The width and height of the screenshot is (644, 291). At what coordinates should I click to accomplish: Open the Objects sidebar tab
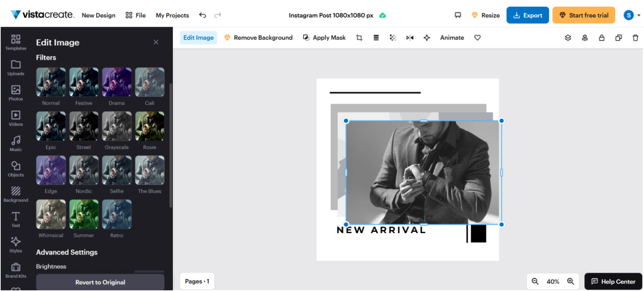(x=16, y=168)
